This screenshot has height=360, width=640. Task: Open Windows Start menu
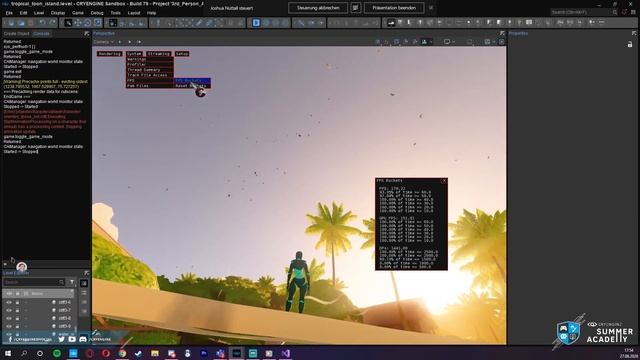[x=8, y=353]
